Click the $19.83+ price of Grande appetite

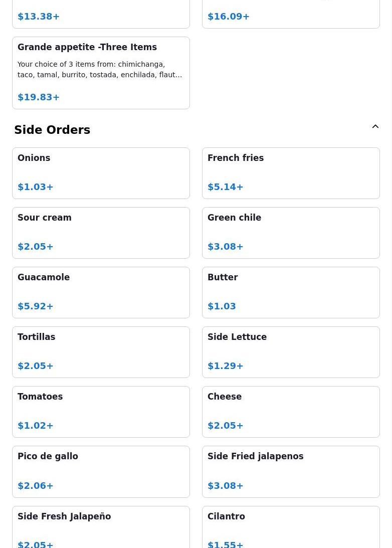click(39, 97)
